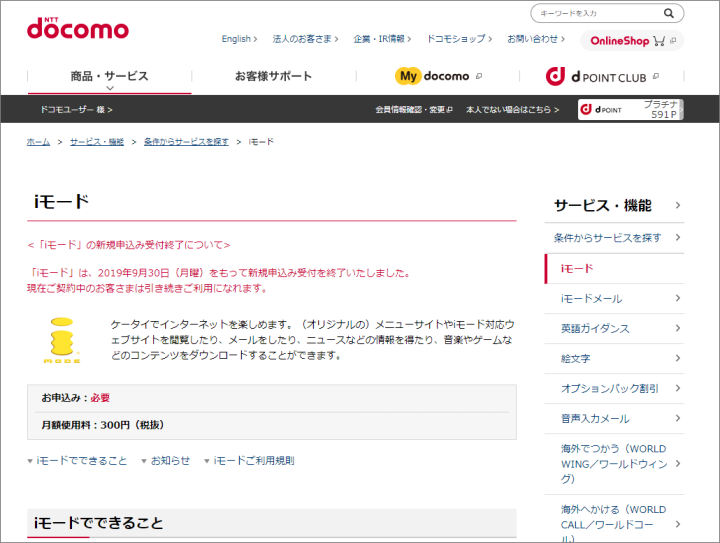Screen dimensions: 720x543
Task: Click ホーム breadcrumb link
Action: 38,142
